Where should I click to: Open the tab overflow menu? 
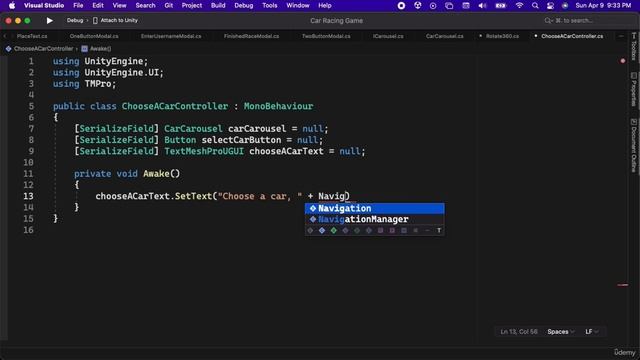point(621,36)
